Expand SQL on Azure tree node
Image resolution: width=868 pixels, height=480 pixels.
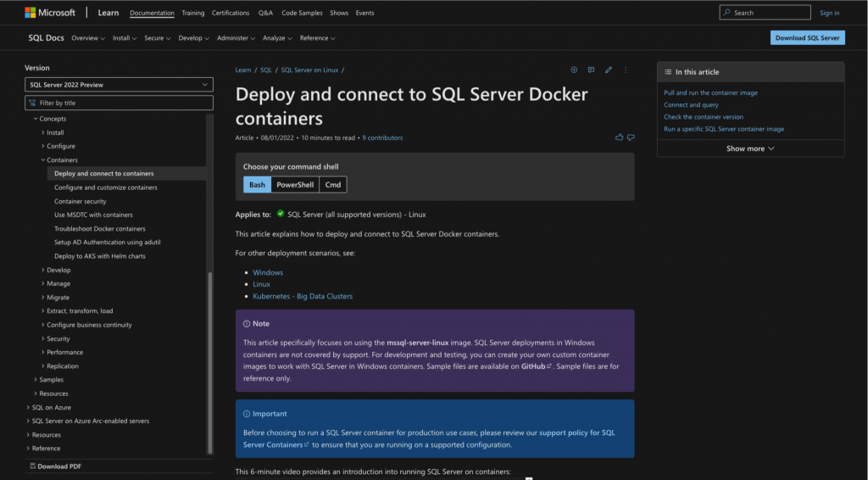[x=28, y=407]
